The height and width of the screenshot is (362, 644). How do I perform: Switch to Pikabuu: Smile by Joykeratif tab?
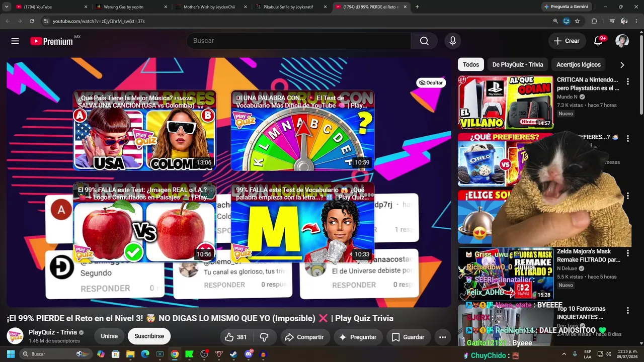tap(291, 7)
